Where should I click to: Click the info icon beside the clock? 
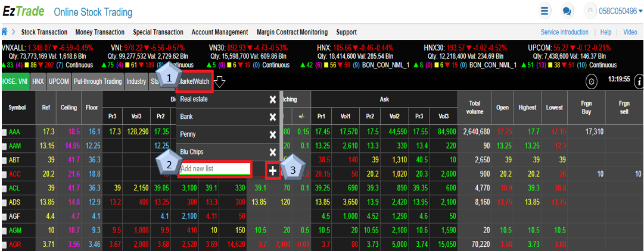click(637, 81)
